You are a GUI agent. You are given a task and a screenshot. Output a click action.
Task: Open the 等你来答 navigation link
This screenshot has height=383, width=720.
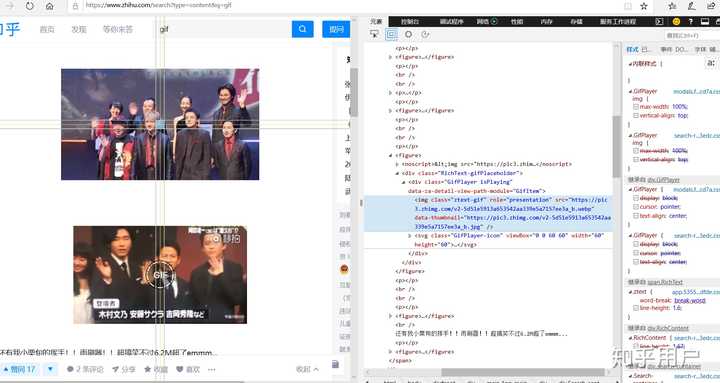click(118, 29)
